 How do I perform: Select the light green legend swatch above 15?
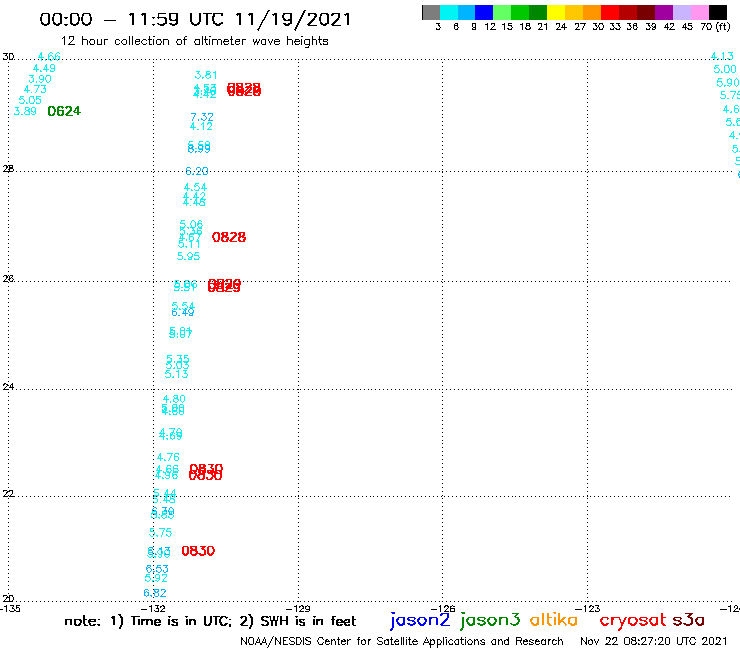click(502, 12)
